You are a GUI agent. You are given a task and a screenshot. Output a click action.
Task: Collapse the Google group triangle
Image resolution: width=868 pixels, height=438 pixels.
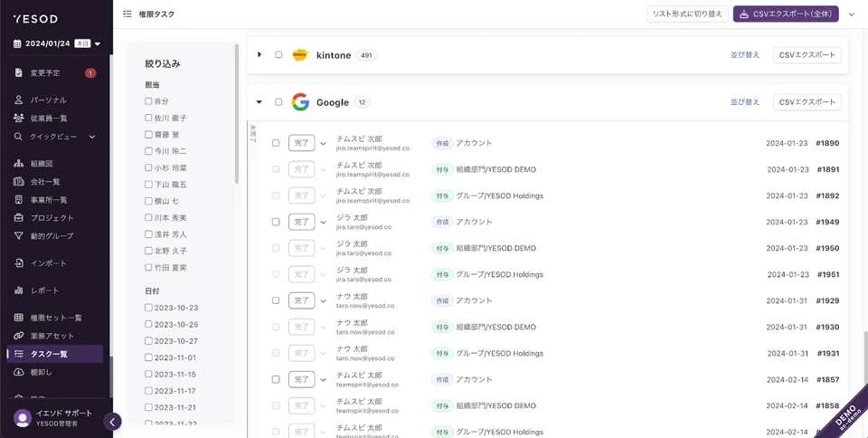click(259, 102)
